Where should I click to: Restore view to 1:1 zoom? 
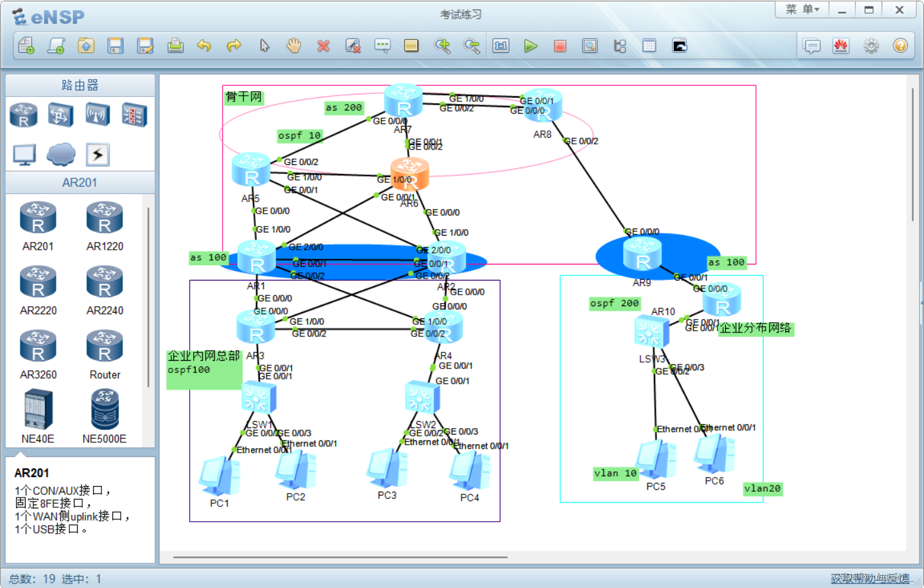click(x=501, y=46)
